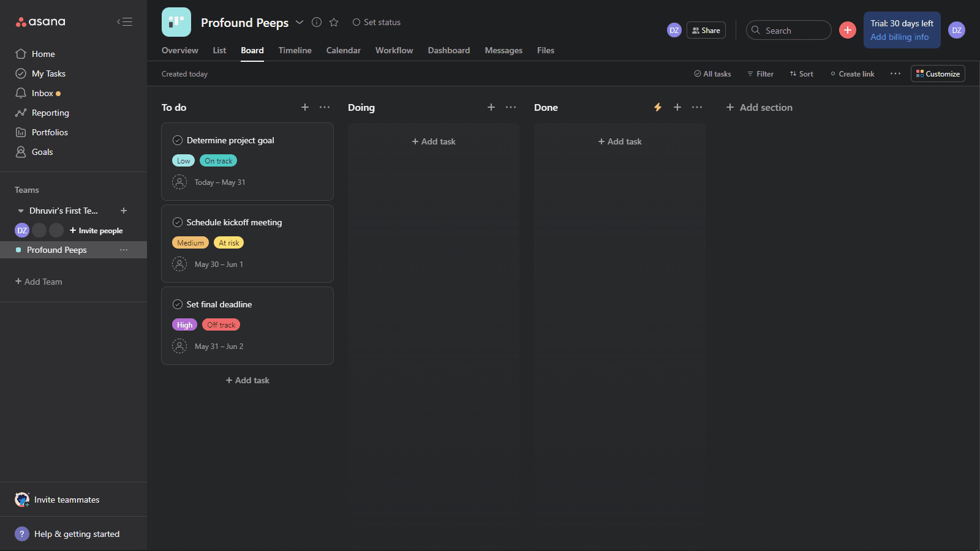Open the Filter options
Viewport: 980px width, 551px height.
760,73
